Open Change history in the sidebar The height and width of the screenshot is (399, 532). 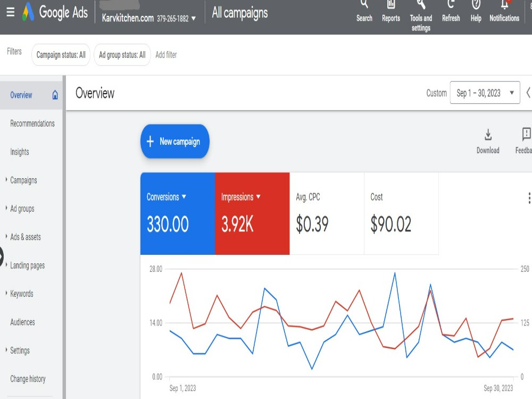pyautogui.click(x=28, y=379)
